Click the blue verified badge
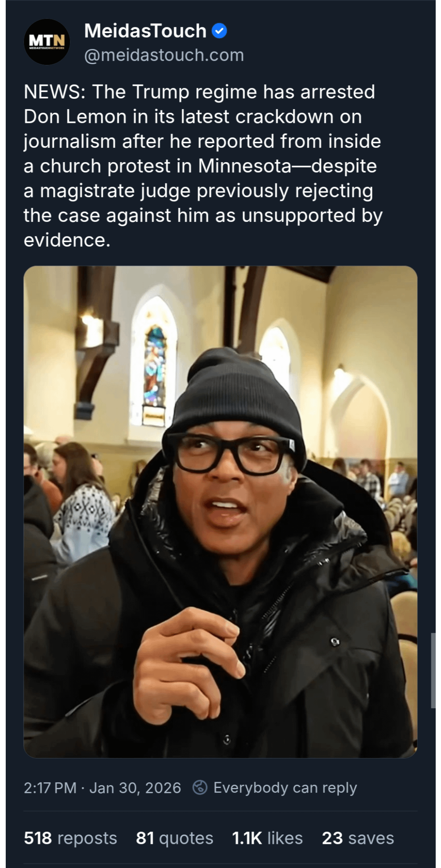Viewport: 441px width, 868px height. tap(220, 31)
